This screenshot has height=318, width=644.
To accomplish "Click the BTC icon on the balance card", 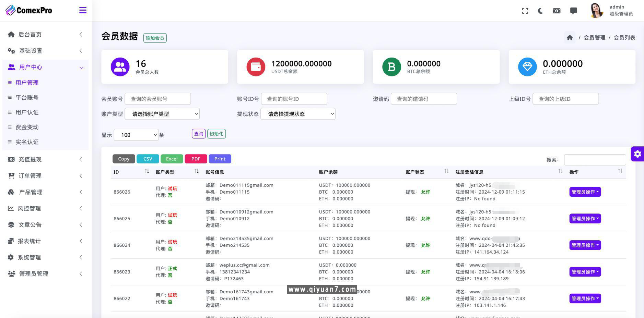I will (x=391, y=67).
